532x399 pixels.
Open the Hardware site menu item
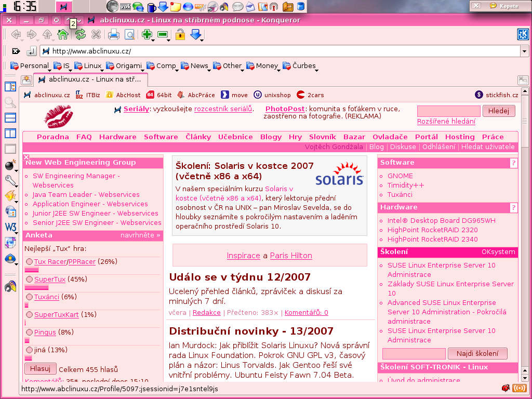[x=118, y=137]
